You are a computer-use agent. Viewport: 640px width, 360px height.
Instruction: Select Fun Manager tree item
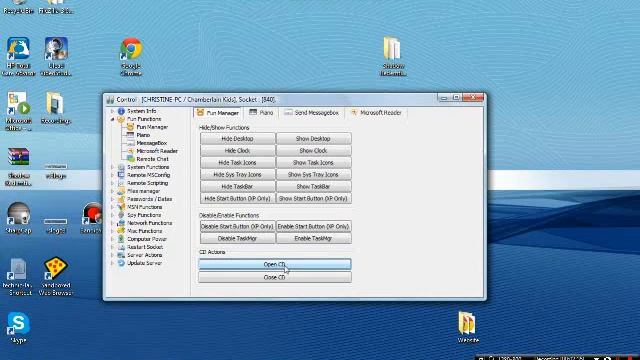coord(152,127)
